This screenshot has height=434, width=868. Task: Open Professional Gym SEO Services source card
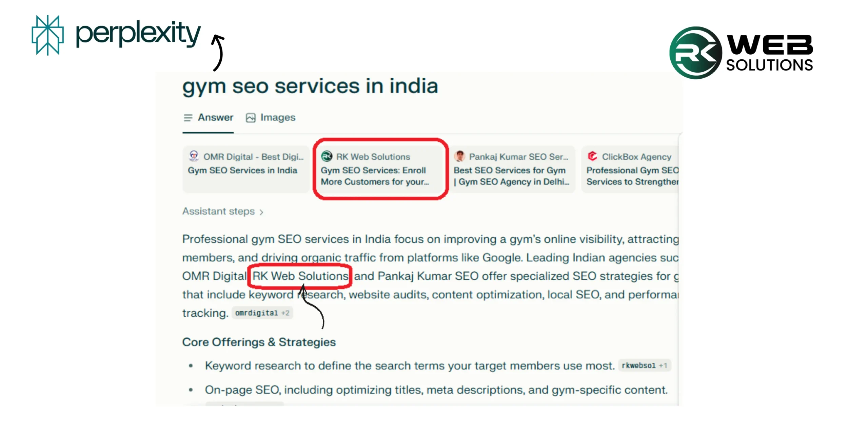coord(632,176)
